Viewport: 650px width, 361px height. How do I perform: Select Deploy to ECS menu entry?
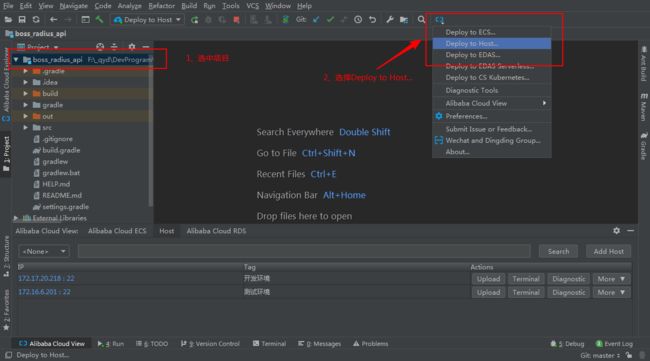[492, 32]
